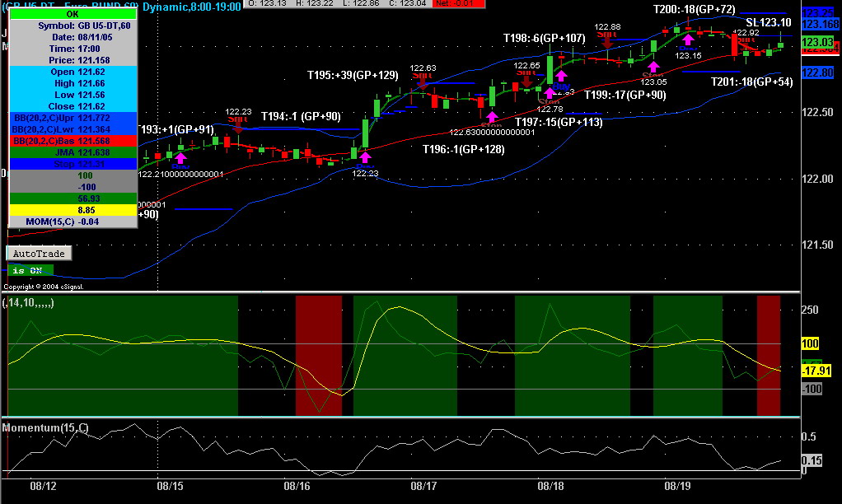Click the 'Open 121.62' data row
Viewport: 842px width, 504px height.
(73, 72)
